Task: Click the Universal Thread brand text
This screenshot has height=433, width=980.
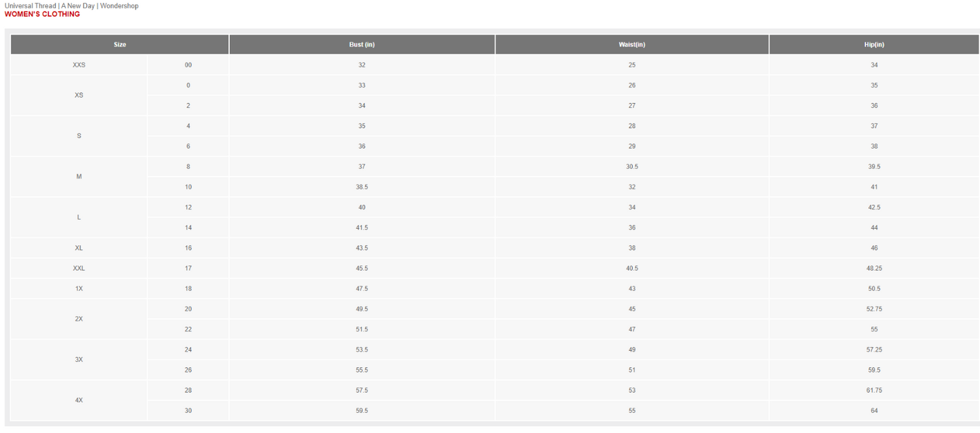Action: point(31,6)
